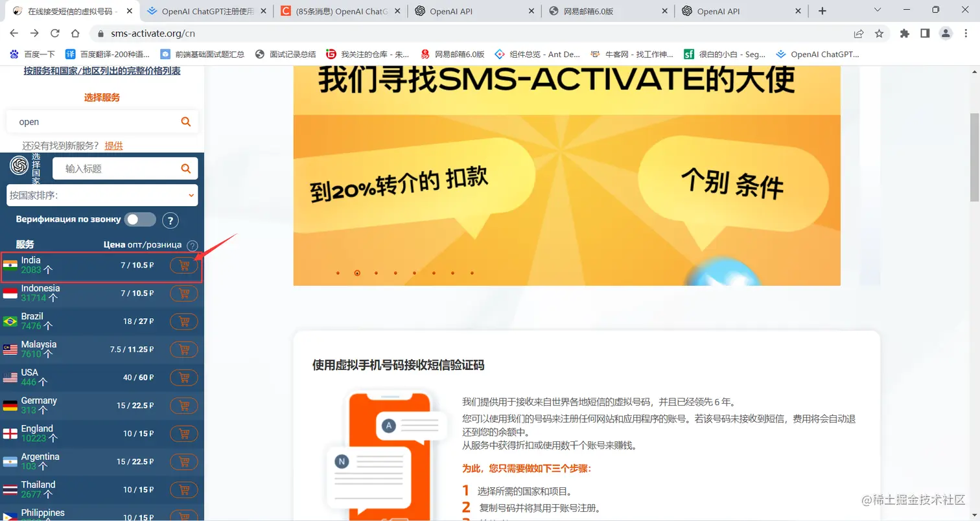The image size is (980, 521).
Task: Open the tab search chevron in title bar
Action: 878,10
